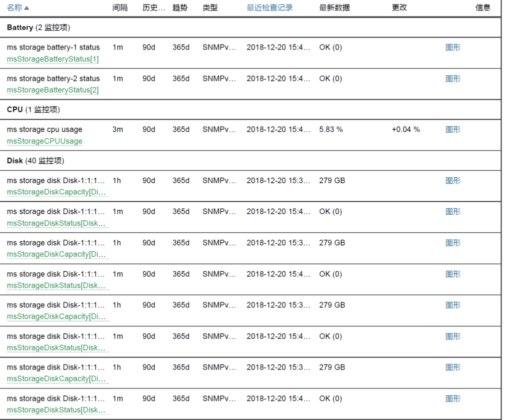
Task: Click the 最新数据 column header
Action: 334,8
